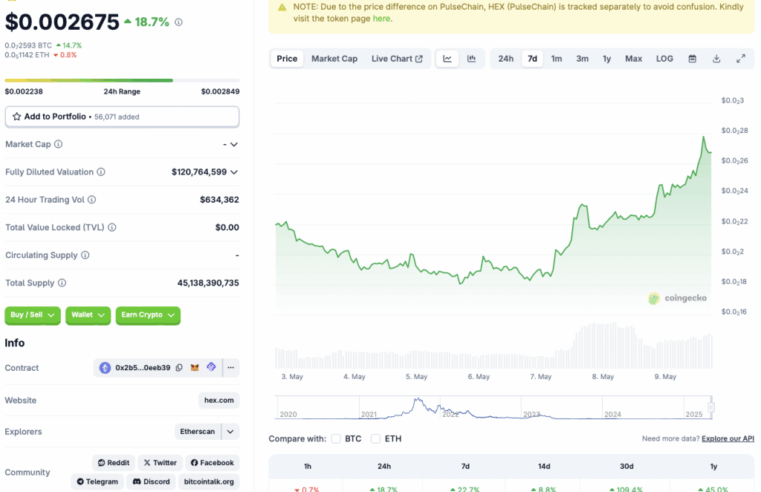Open the Buy / Sell dropdown
This screenshot has height=492, width=761.
pos(33,315)
